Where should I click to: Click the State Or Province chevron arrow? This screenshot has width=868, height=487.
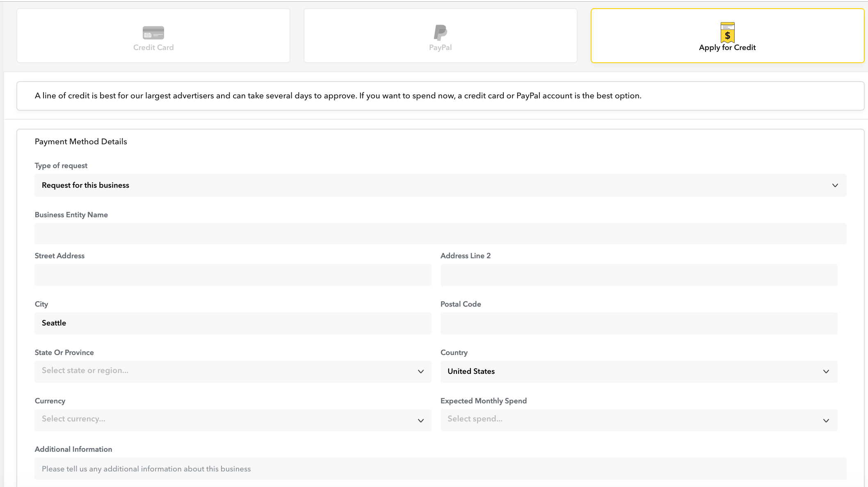420,371
